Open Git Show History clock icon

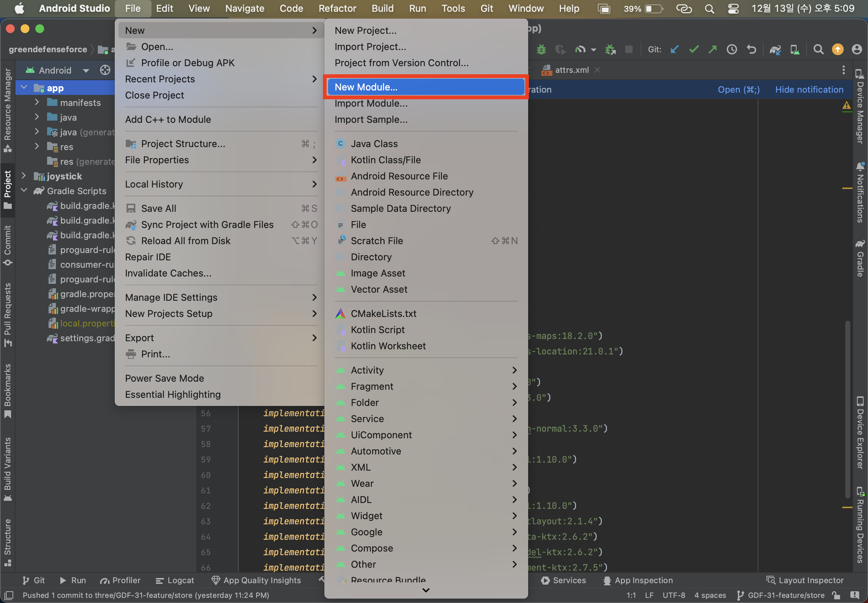732,50
